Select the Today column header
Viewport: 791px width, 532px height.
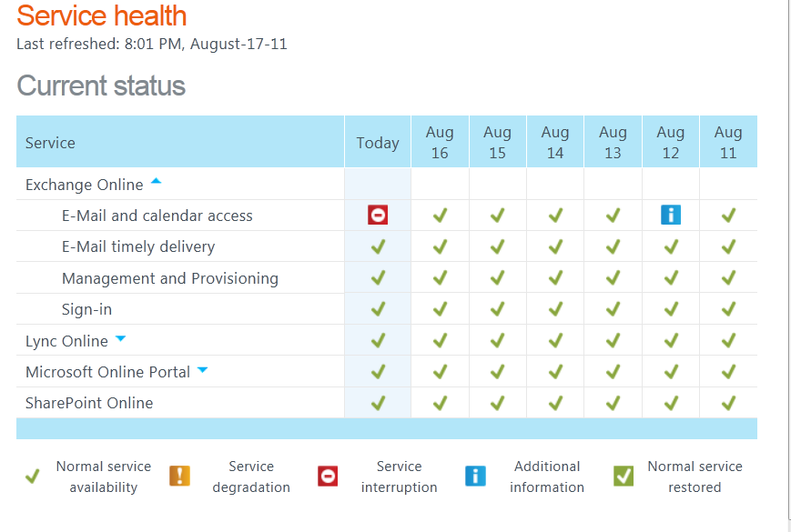[x=378, y=143]
